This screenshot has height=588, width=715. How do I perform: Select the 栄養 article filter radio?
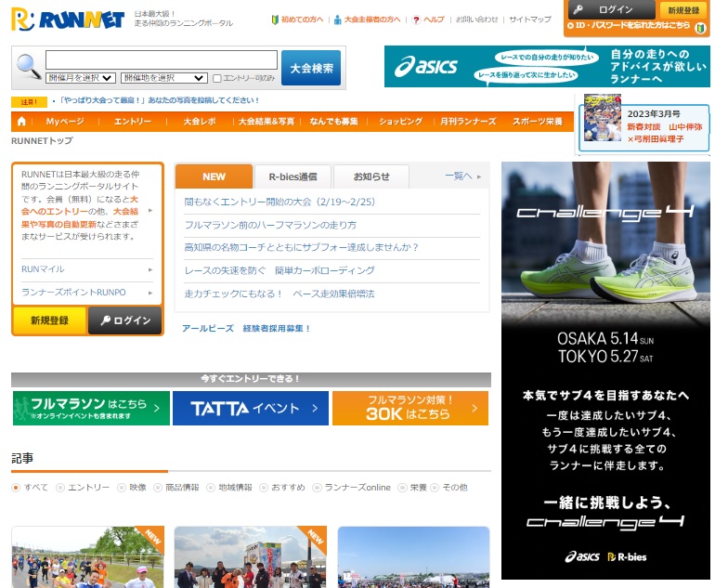tap(402, 488)
